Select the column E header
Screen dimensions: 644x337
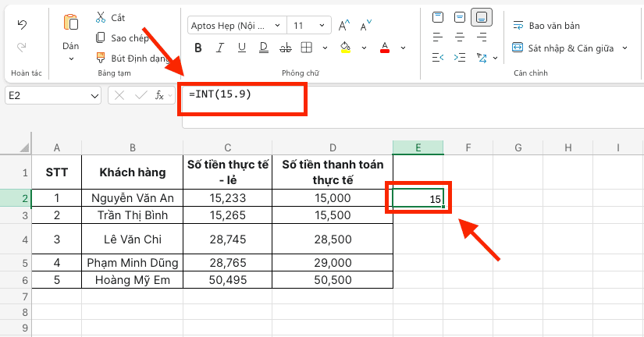click(x=418, y=147)
